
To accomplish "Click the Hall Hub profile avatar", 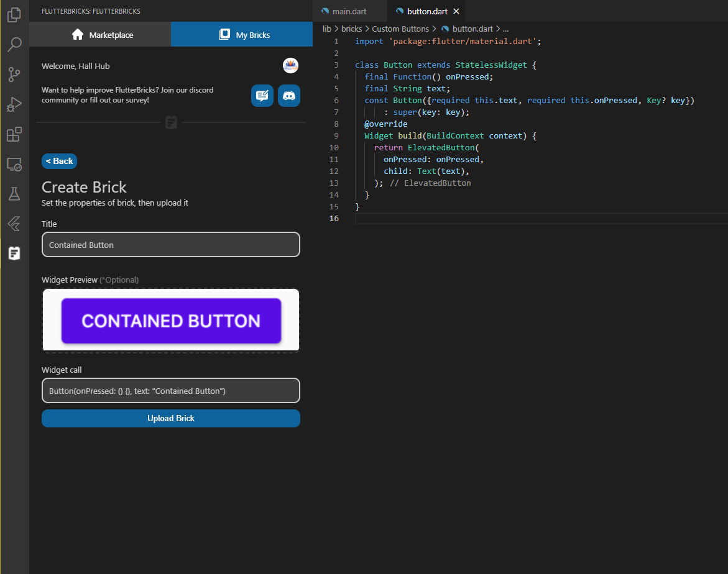I will click(x=290, y=66).
